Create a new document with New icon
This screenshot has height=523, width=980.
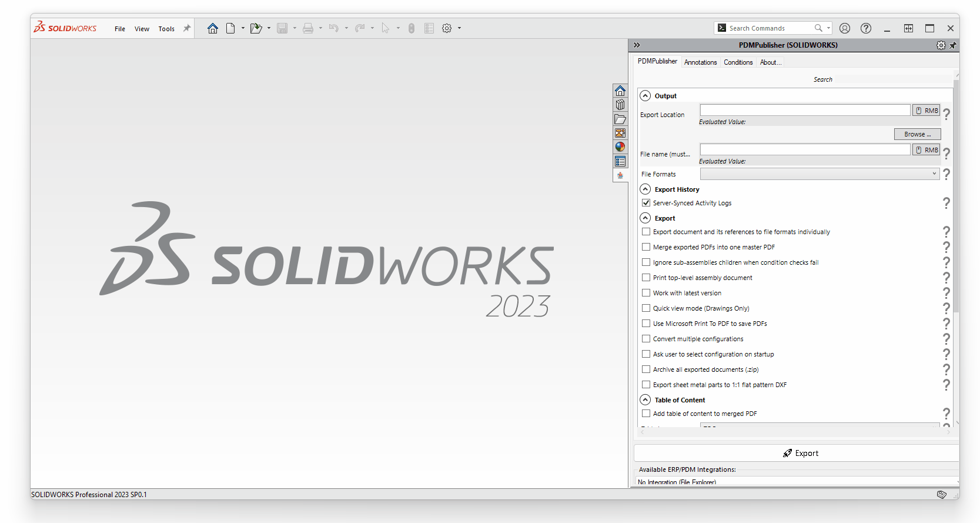(x=230, y=28)
